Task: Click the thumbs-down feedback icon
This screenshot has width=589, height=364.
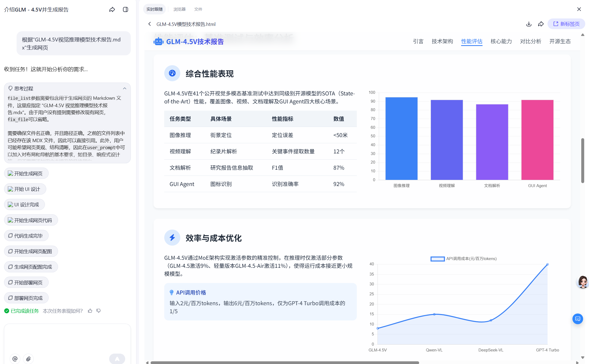Action: coord(99,311)
